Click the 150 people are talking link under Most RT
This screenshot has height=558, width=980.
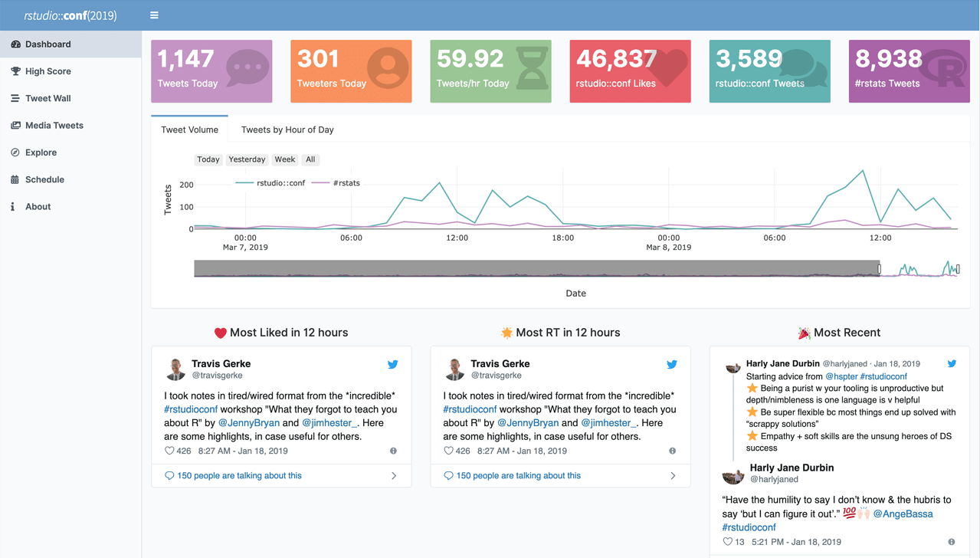click(x=518, y=476)
